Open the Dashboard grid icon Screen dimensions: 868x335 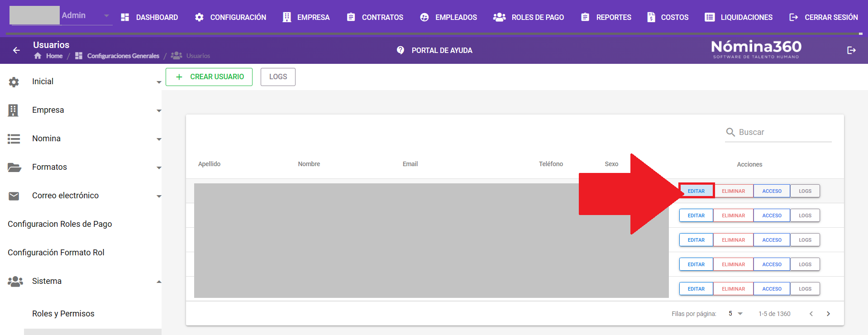point(125,17)
